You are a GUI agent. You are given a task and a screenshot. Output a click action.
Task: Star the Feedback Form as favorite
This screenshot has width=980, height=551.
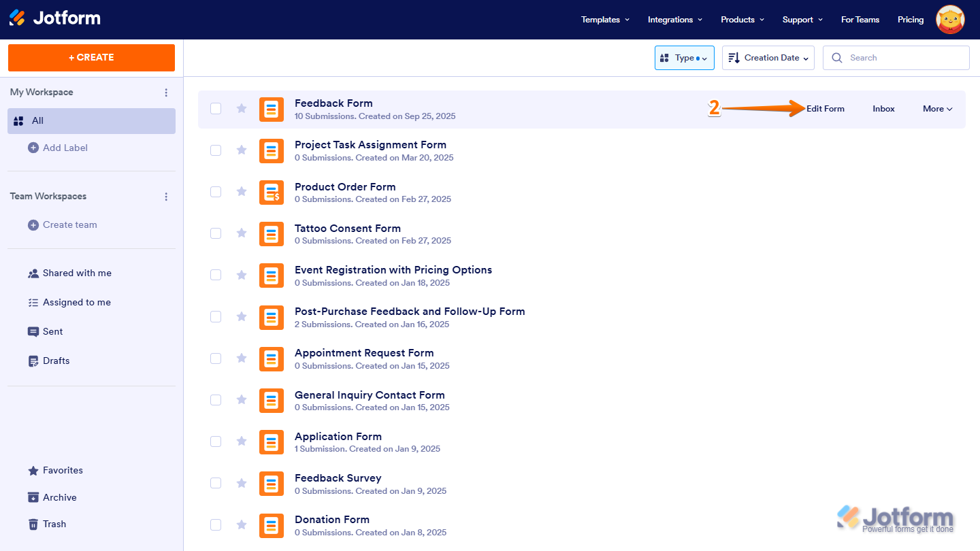(242, 109)
